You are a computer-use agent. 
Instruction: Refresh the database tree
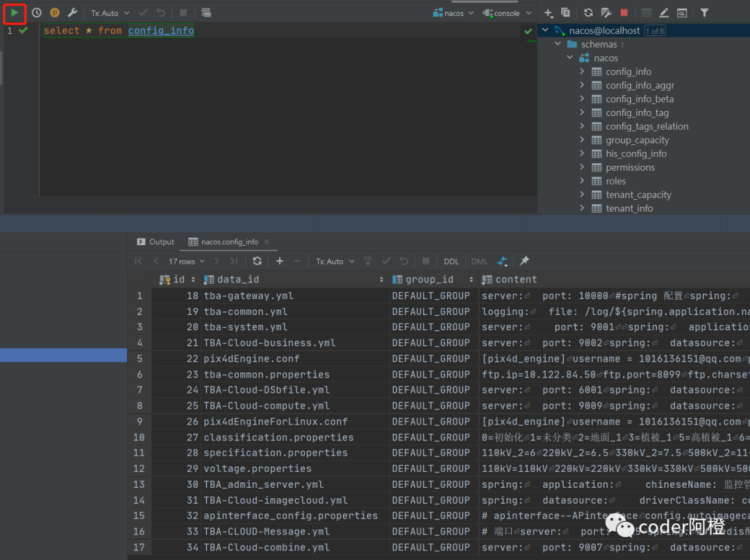coord(588,13)
